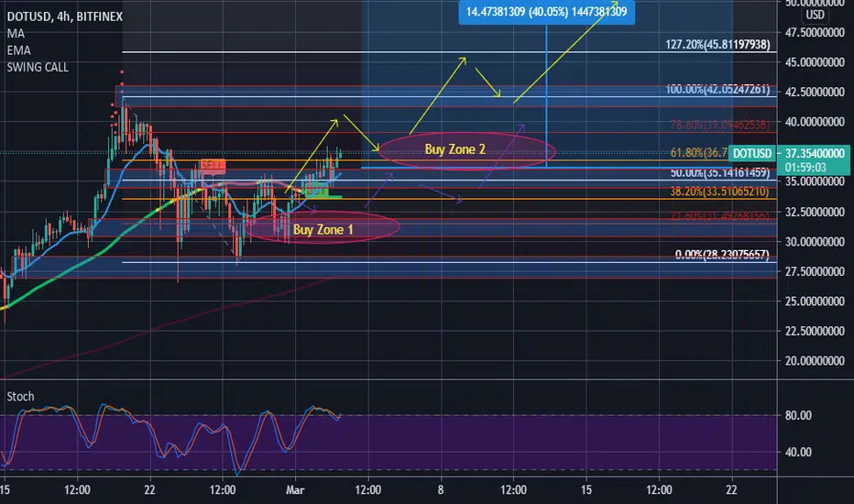Click 42.50000000 on the price axis
This screenshot has width=854, height=504.
815,92
